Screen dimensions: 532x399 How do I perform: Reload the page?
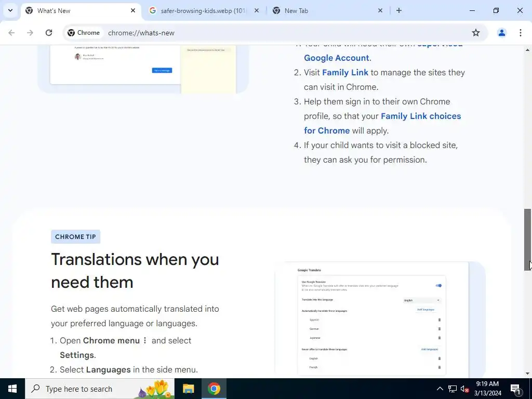[49, 33]
